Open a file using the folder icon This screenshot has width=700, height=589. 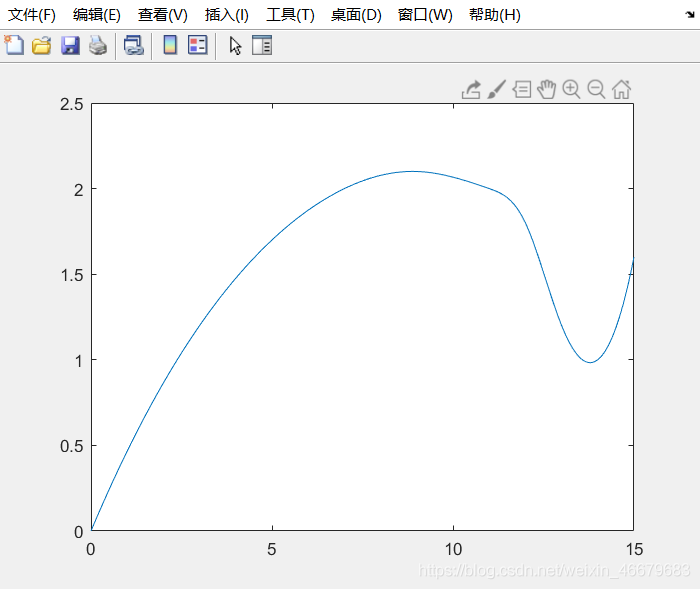(42, 46)
